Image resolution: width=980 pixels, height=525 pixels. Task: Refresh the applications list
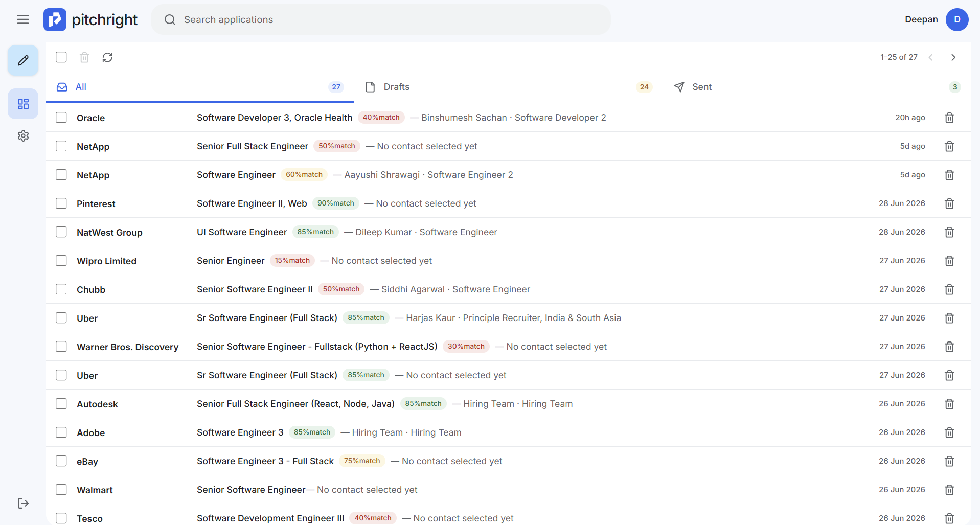click(x=107, y=57)
